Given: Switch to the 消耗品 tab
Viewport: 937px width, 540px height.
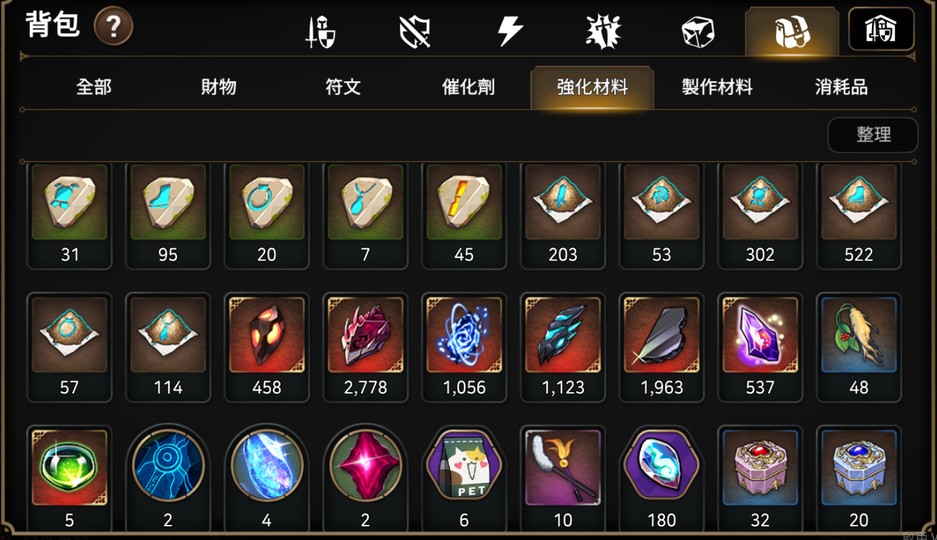Looking at the screenshot, I should click(841, 87).
